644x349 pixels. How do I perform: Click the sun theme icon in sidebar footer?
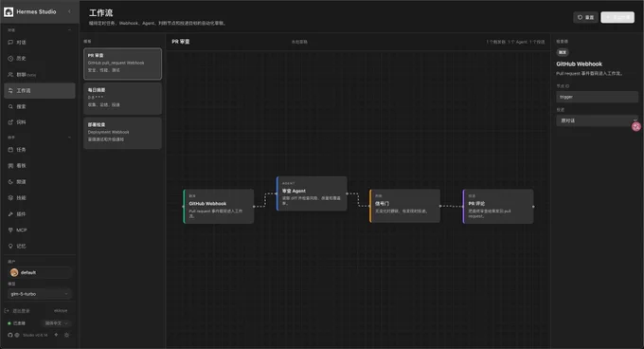click(x=66, y=335)
